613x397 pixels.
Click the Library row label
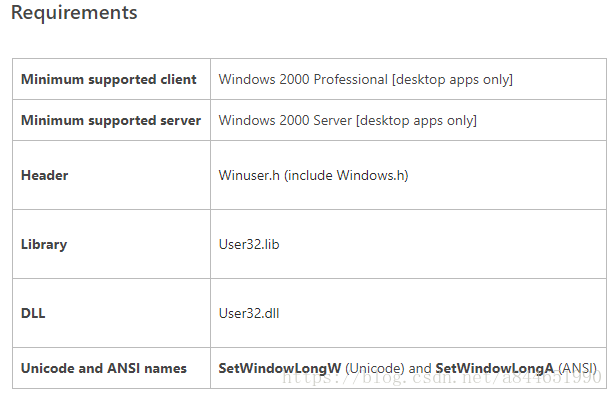pyautogui.click(x=44, y=244)
